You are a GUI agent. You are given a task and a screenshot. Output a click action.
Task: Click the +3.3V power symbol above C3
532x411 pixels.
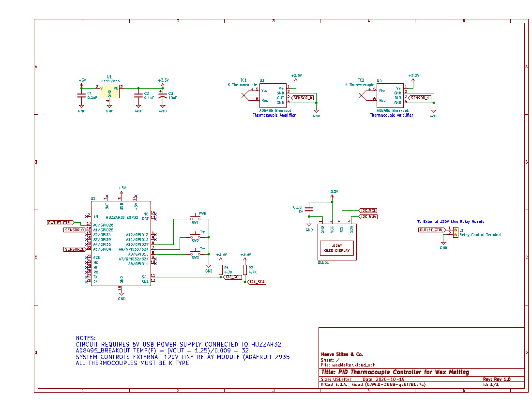coord(163,82)
